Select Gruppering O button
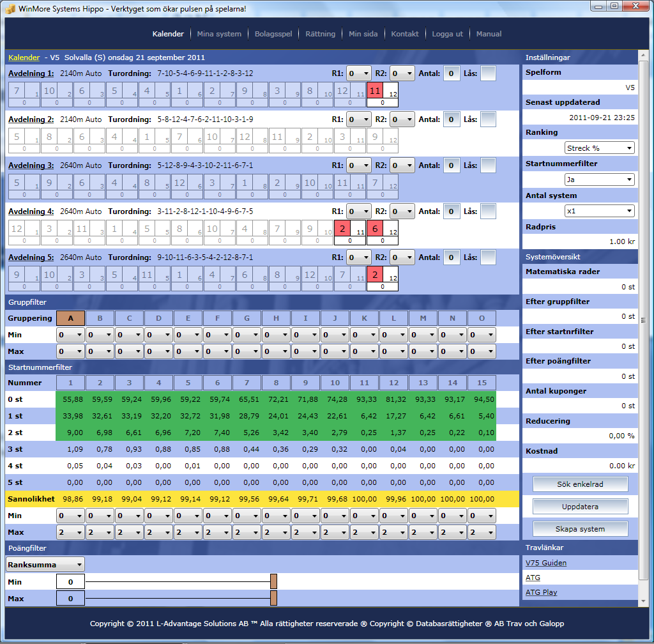The width and height of the screenshot is (654, 644). [x=482, y=318]
